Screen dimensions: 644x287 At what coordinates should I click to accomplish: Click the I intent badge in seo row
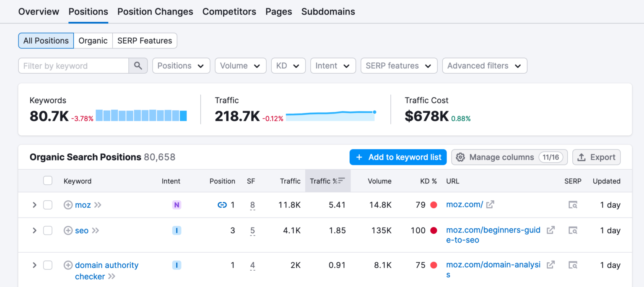(x=177, y=230)
